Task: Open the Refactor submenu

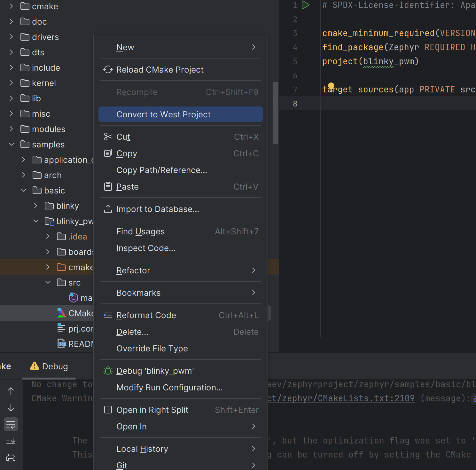Action: point(181,270)
